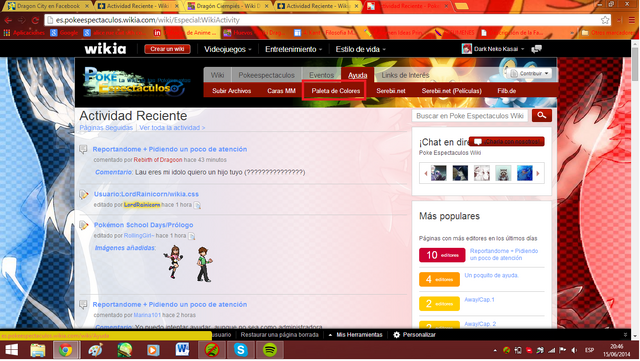Open wiki notifications speech bubble icon
The width and height of the screenshot is (640, 361).
[536, 49]
